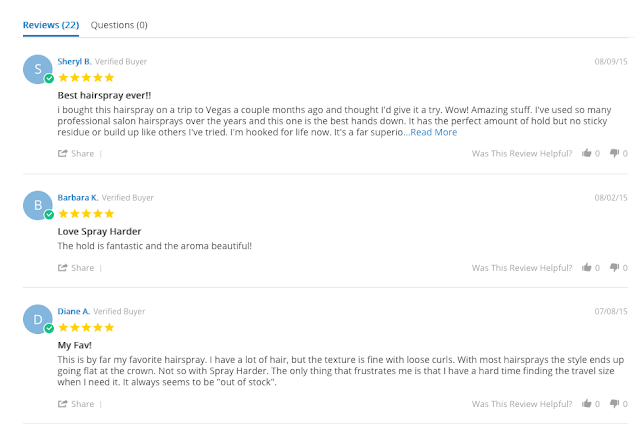The image size is (640, 432).
Task: Switch to the Questions (0) tab
Action: click(x=119, y=24)
